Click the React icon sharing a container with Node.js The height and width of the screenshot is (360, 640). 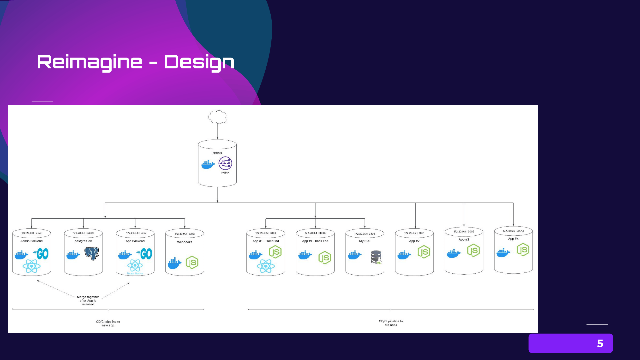coord(266,267)
